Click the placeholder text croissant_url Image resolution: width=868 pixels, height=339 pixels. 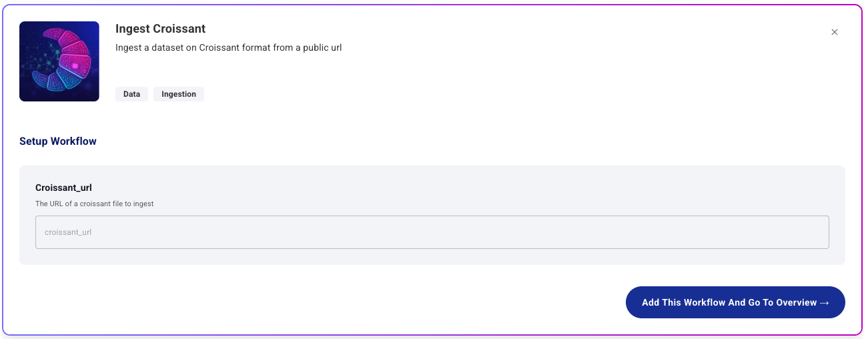coord(68,232)
